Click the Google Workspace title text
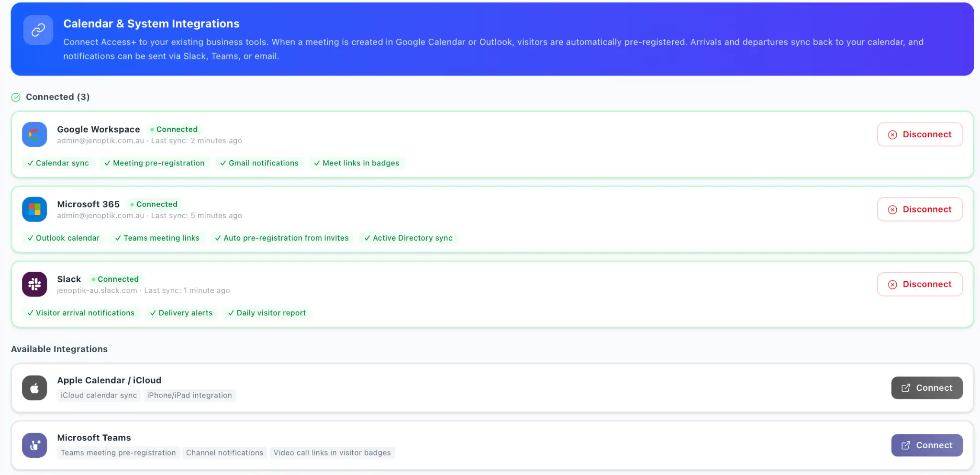 tap(99, 130)
